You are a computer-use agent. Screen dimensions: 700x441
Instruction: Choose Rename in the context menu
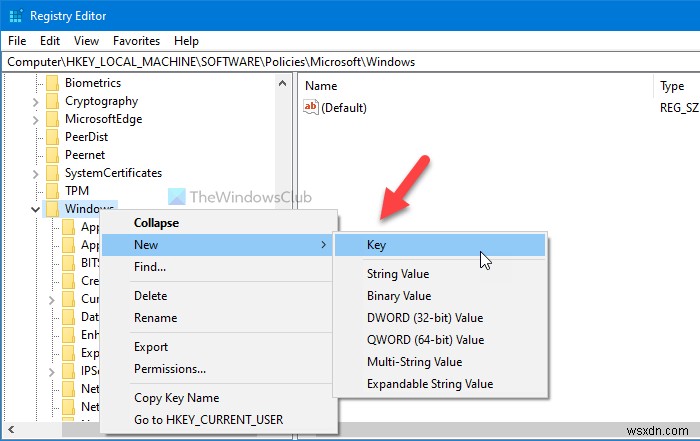coord(218,318)
